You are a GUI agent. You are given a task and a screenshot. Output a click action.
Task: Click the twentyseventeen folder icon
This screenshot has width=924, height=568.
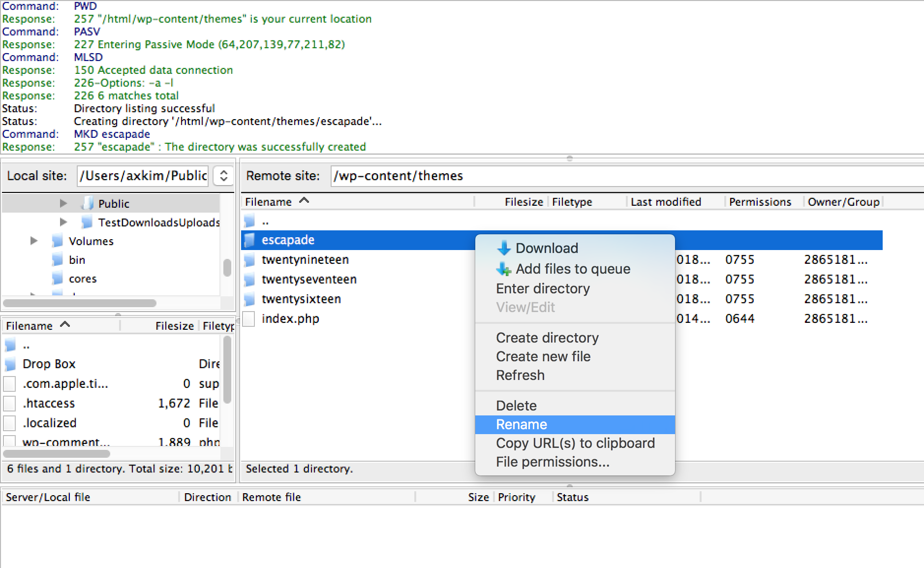point(250,280)
